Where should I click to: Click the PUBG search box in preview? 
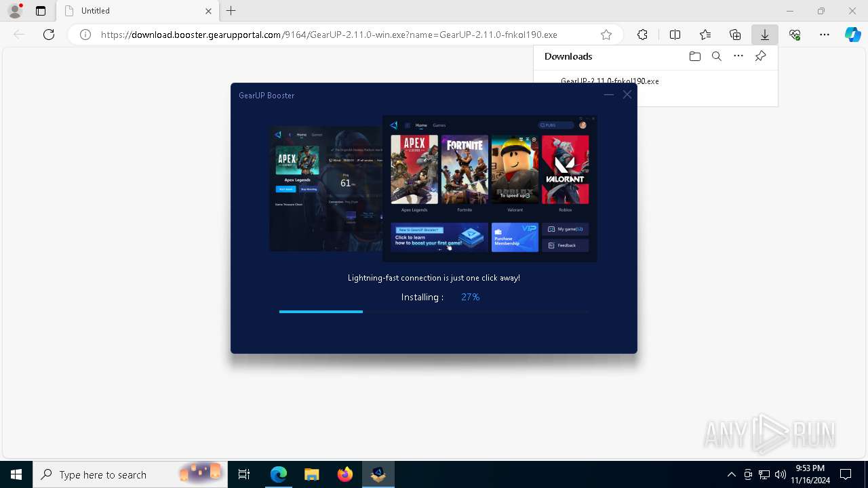556,125
